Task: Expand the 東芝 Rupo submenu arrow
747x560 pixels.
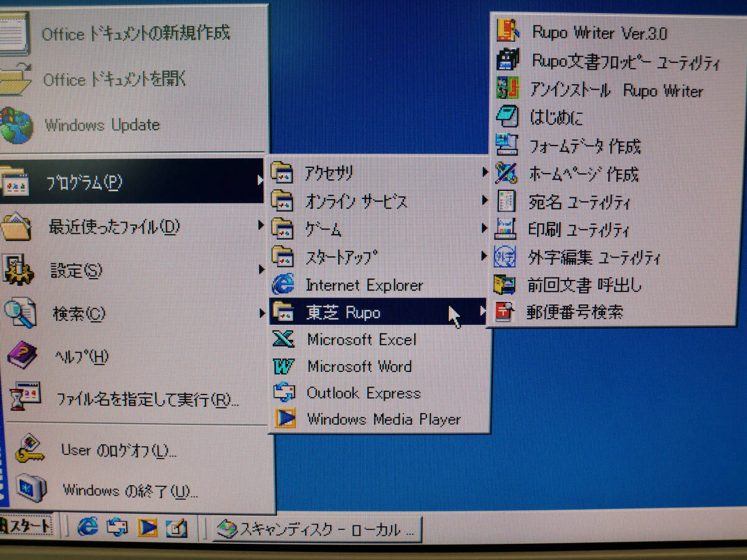Action: point(482,311)
